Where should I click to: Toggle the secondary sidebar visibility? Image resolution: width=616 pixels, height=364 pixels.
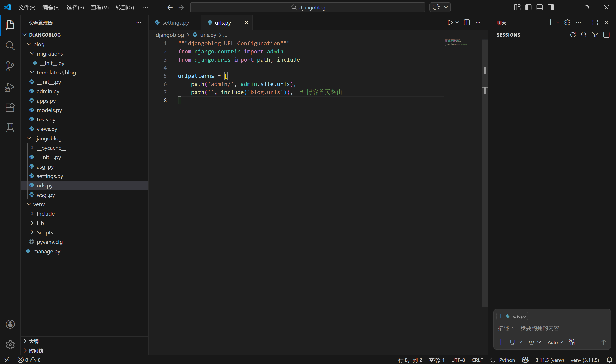(551, 7)
